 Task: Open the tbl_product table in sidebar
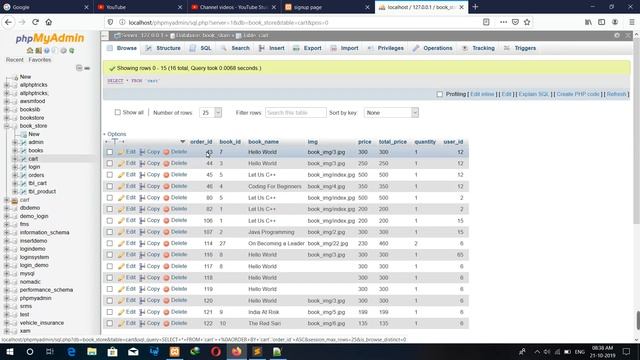click(x=42, y=191)
